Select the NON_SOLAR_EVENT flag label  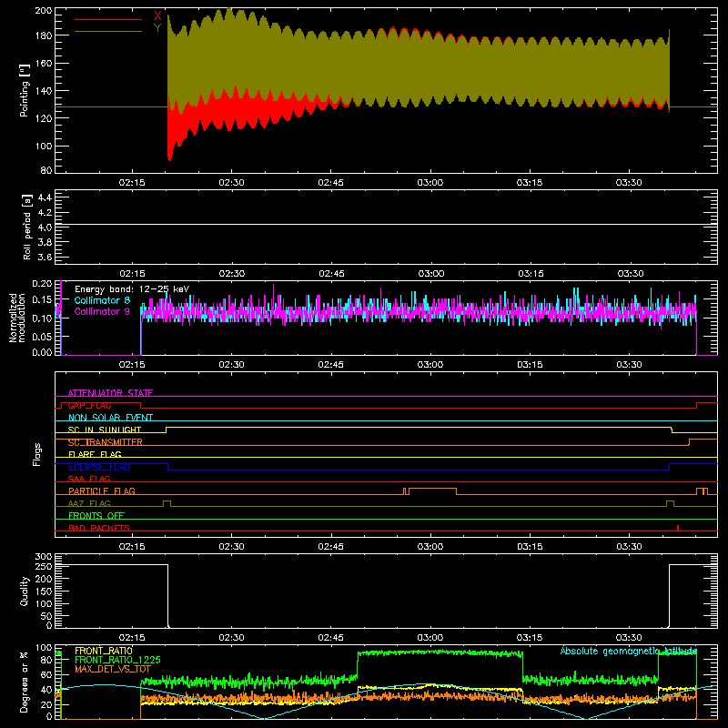click(110, 418)
